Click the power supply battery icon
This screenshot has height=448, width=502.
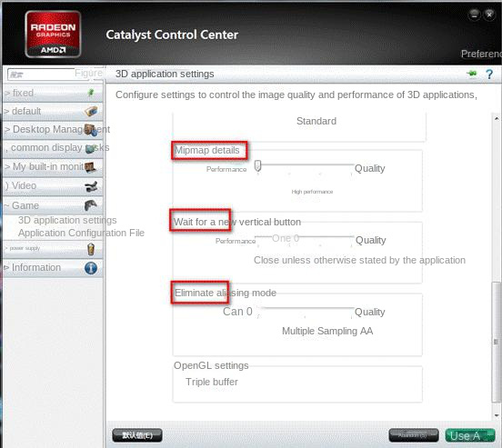click(91, 249)
